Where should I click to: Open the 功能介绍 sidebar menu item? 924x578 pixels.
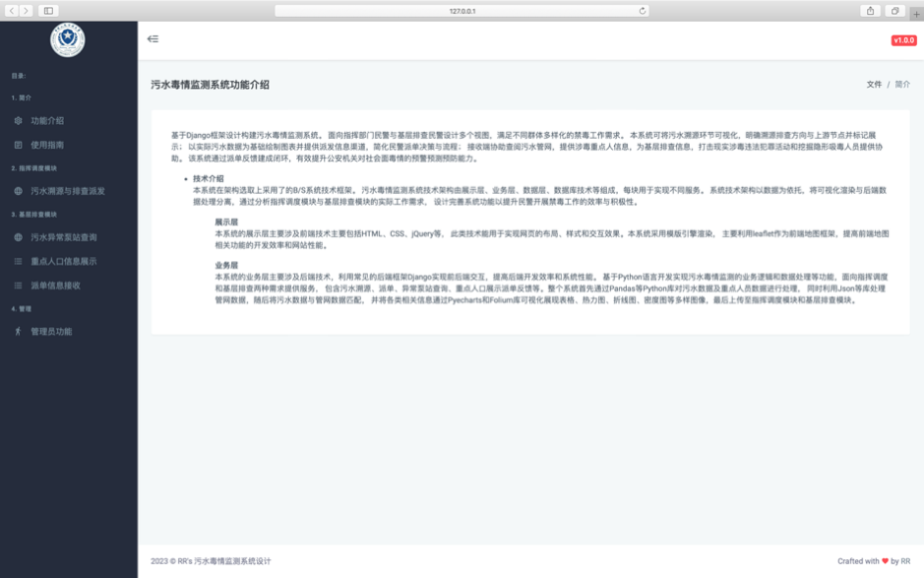[x=47, y=121]
